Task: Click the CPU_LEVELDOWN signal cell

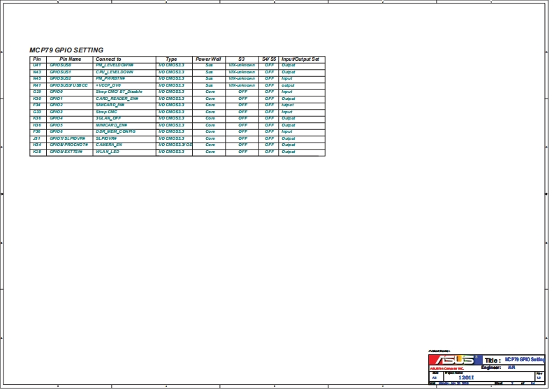Action: tap(115, 72)
